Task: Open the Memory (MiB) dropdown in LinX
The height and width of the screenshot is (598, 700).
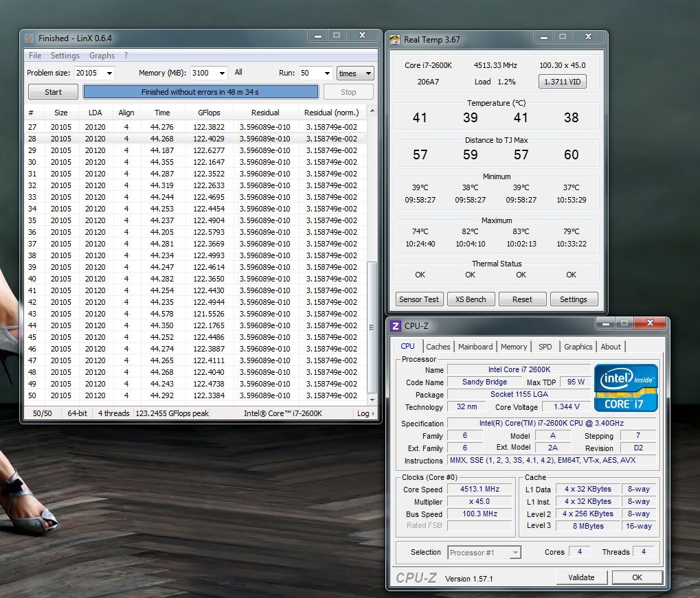Action: tap(222, 73)
